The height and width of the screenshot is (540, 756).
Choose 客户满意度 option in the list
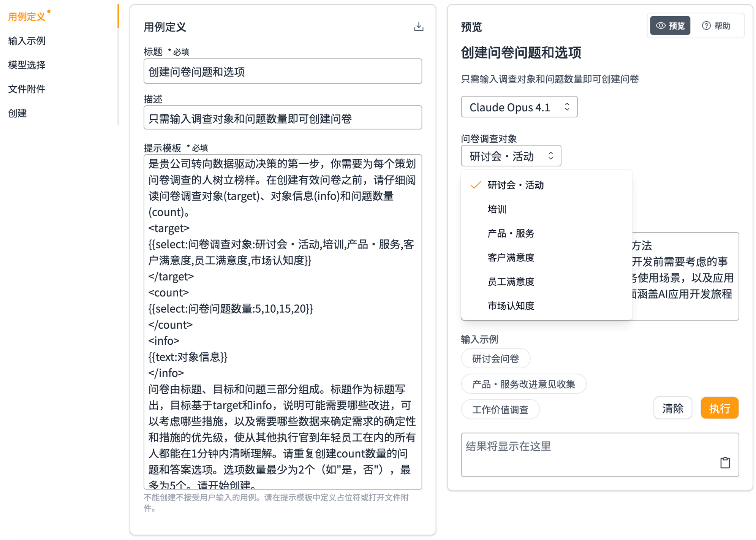click(x=511, y=257)
